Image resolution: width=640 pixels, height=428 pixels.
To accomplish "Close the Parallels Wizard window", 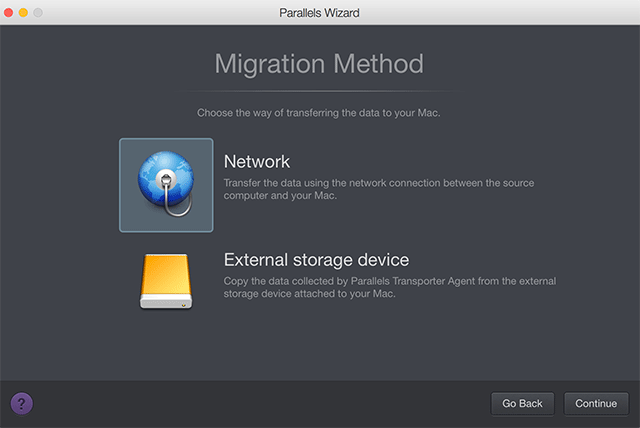I will tap(8, 13).
